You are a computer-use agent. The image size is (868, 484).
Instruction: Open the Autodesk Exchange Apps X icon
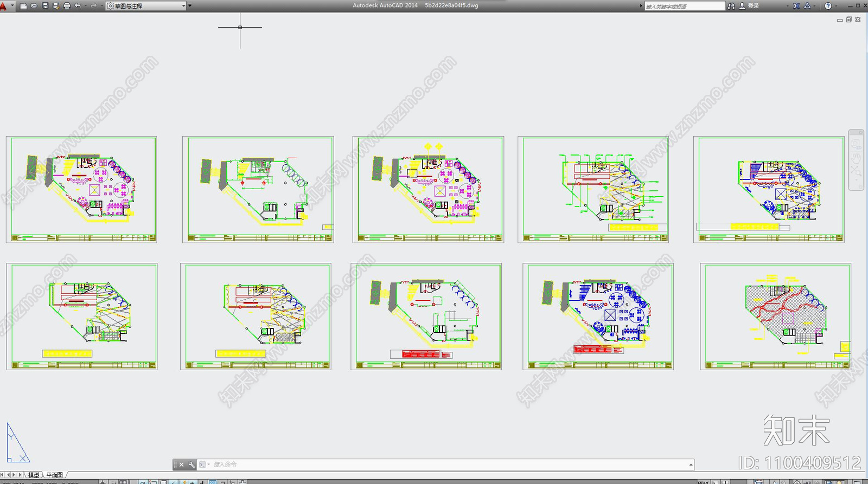pyautogui.click(x=796, y=6)
